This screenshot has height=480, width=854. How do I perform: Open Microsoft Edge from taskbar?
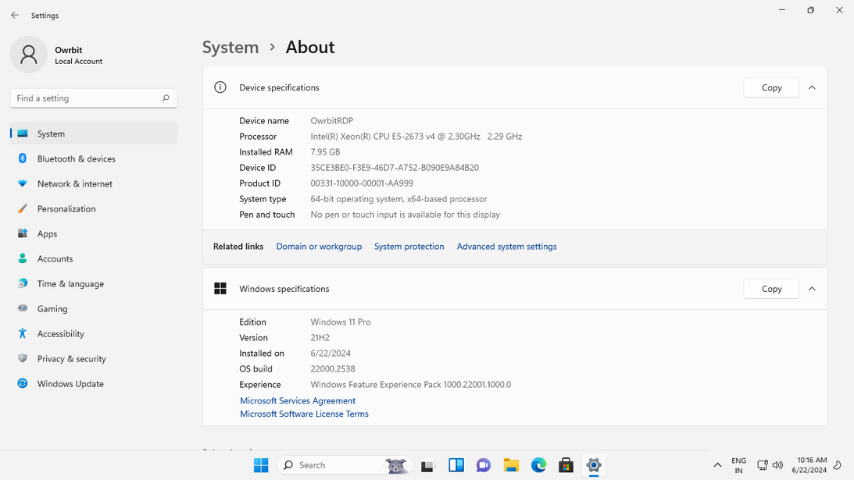[539, 465]
